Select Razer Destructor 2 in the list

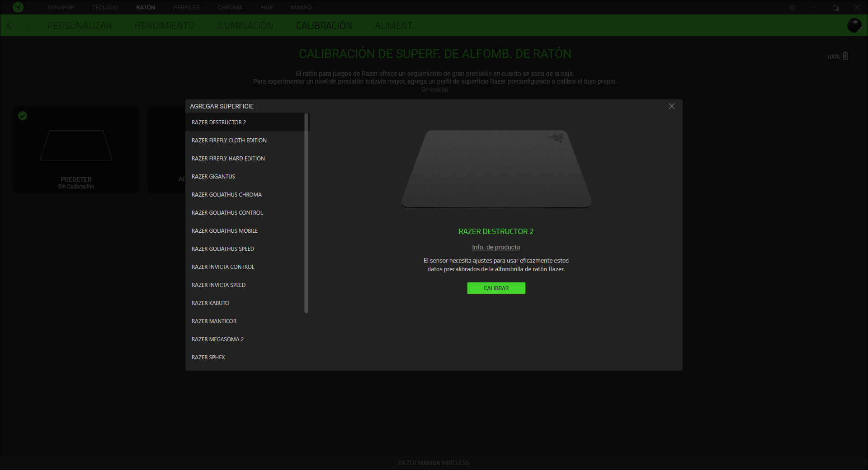pyautogui.click(x=245, y=122)
